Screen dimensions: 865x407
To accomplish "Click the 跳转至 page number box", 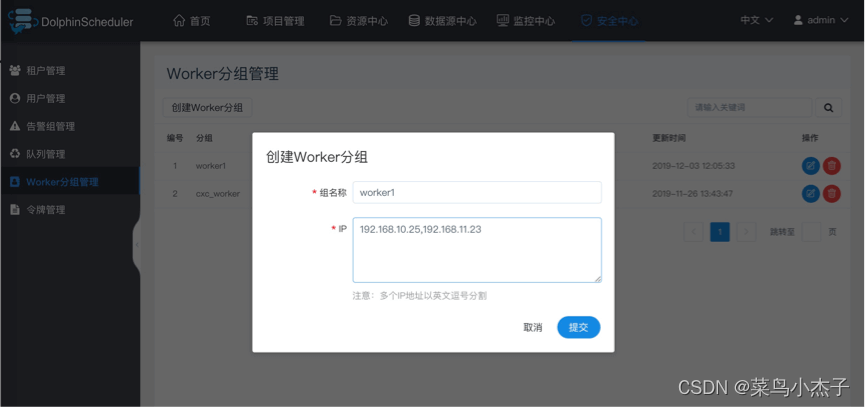I will coord(811,232).
